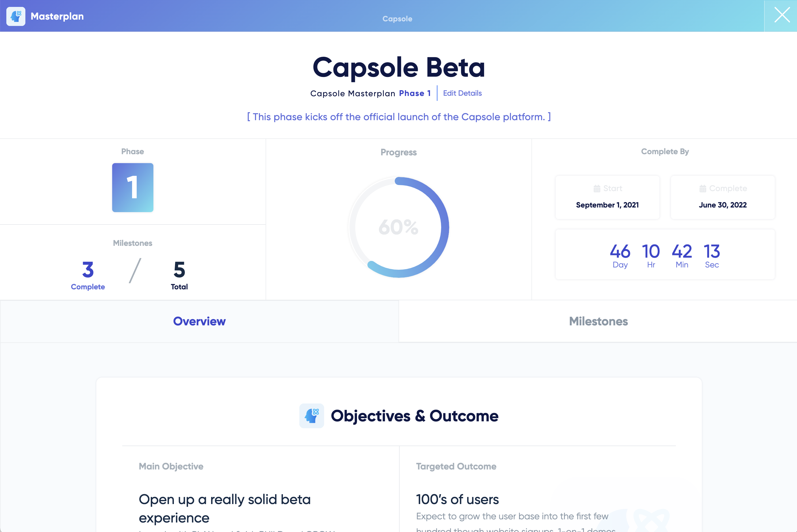Click the Capsole label in top bar
The width and height of the screenshot is (797, 532).
point(397,19)
